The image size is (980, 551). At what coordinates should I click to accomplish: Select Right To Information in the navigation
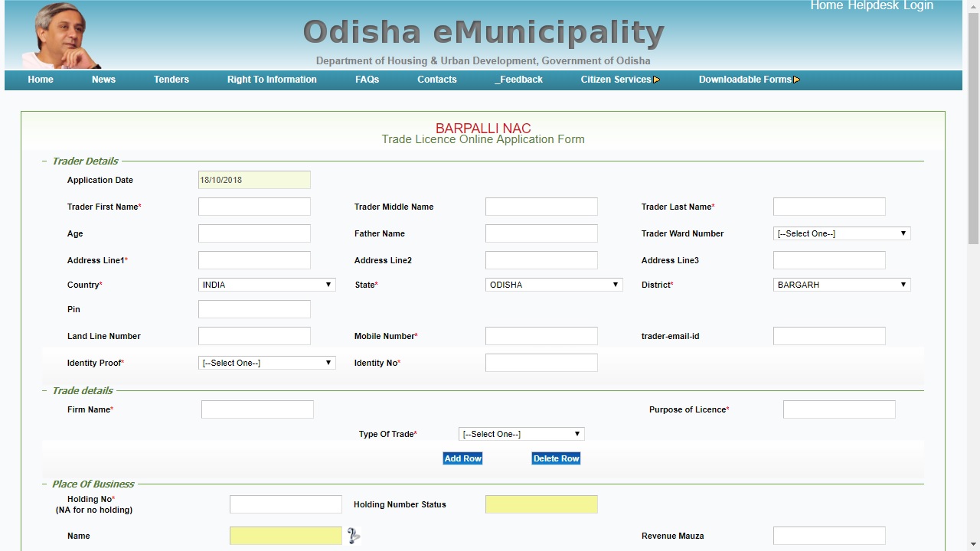tap(272, 79)
